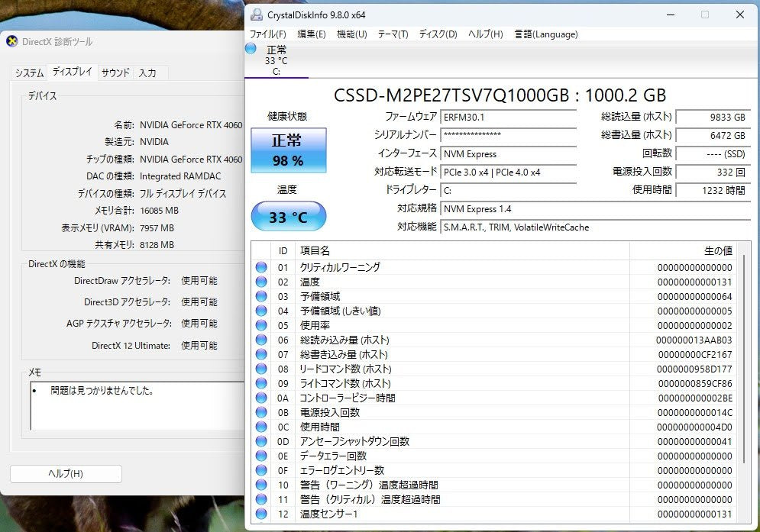The width and height of the screenshot is (760, 532).
Task: Click the メモ text box in DirectX tool
Action: (x=137, y=406)
